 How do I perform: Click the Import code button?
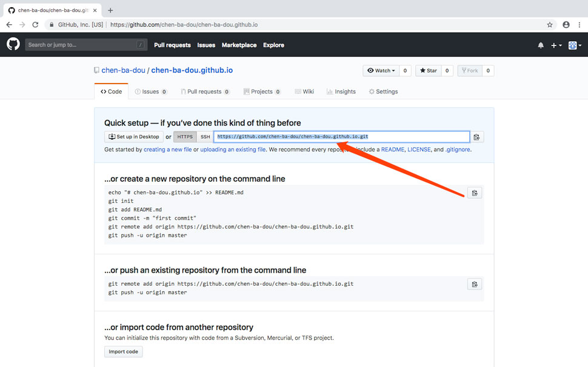click(x=124, y=352)
